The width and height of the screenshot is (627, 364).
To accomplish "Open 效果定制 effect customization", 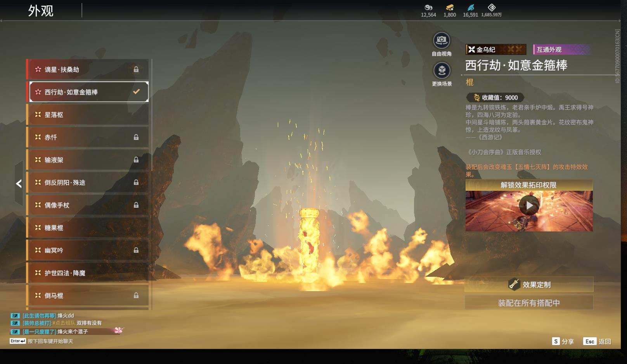I will pyautogui.click(x=529, y=285).
